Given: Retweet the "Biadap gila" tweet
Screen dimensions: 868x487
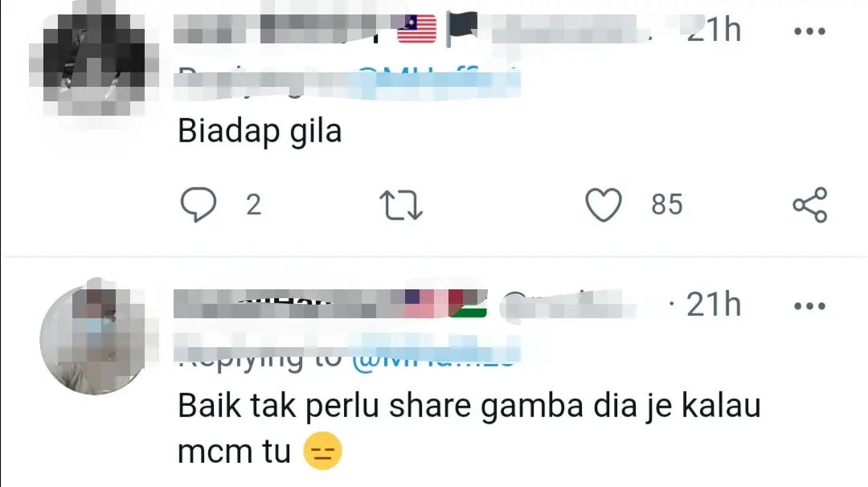Looking at the screenshot, I should pyautogui.click(x=401, y=205).
